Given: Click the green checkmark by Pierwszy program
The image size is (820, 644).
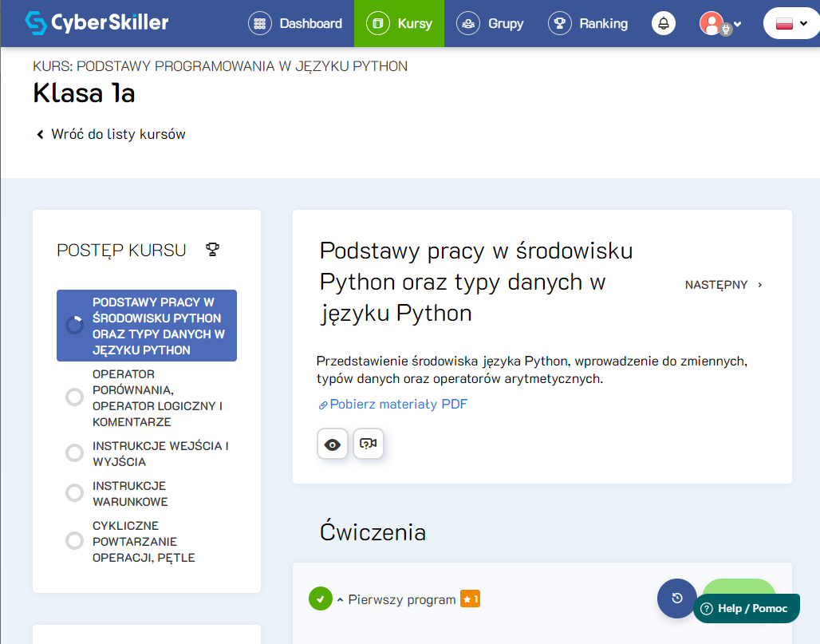Looking at the screenshot, I should 321,599.
